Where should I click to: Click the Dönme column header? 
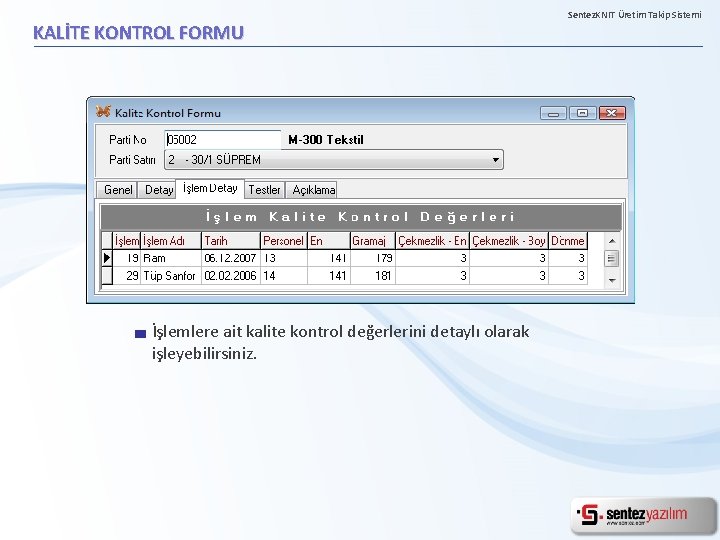(x=568, y=241)
